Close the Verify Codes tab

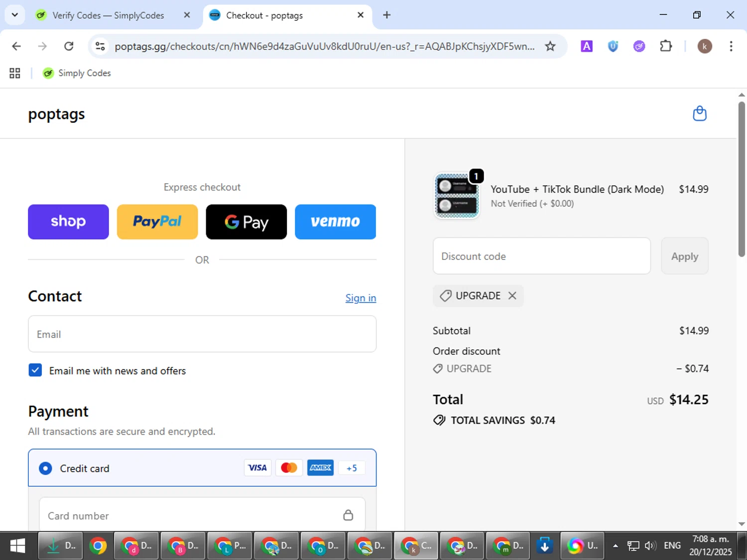pyautogui.click(x=187, y=15)
